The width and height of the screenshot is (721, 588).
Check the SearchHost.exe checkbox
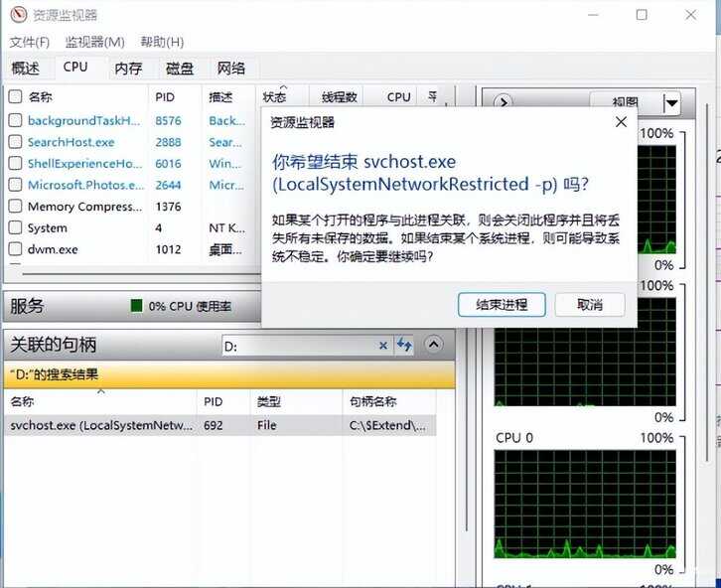coord(15,142)
